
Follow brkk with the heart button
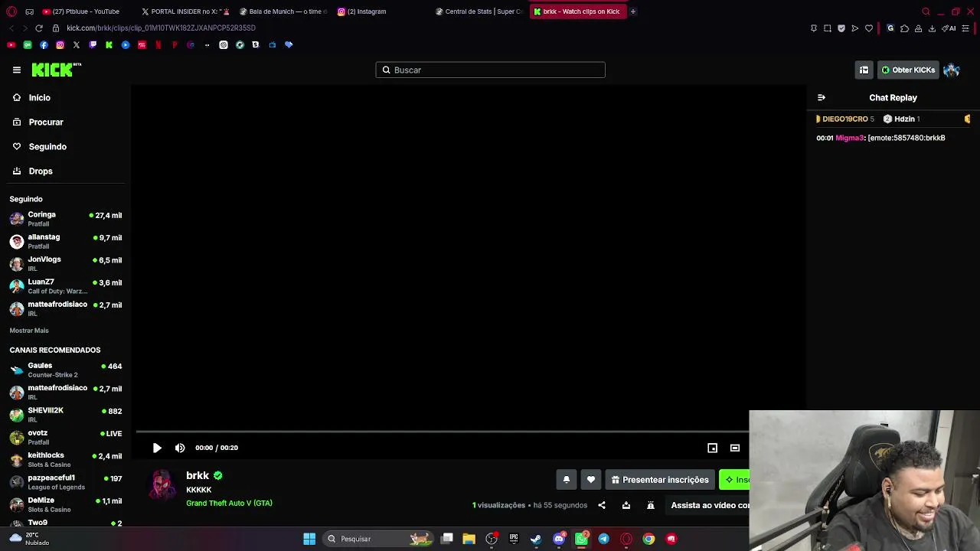pos(591,480)
